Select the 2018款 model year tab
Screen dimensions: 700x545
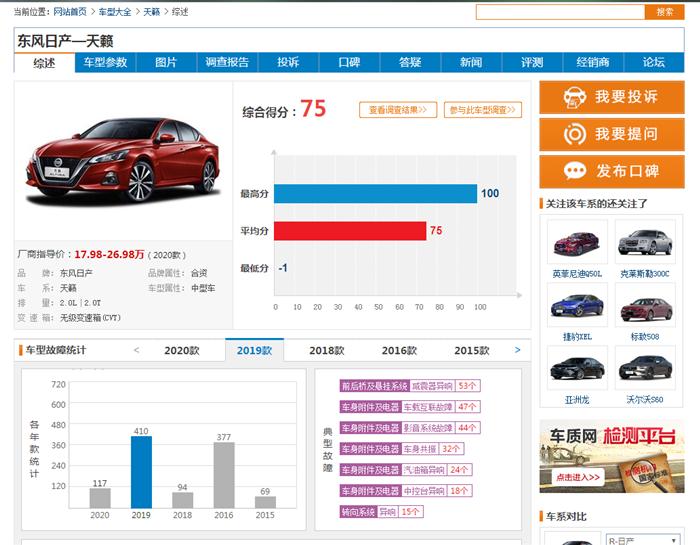(x=327, y=351)
